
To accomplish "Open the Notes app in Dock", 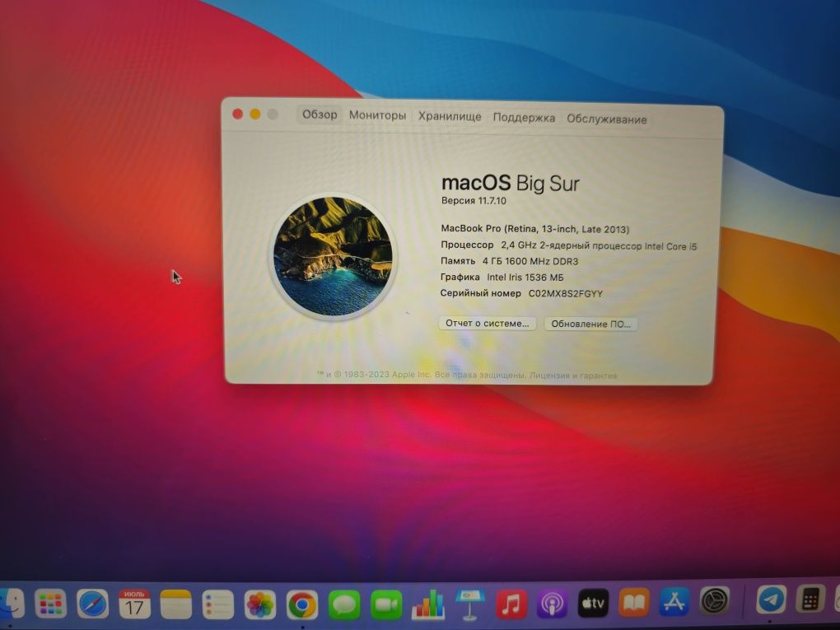I will pyautogui.click(x=175, y=604).
